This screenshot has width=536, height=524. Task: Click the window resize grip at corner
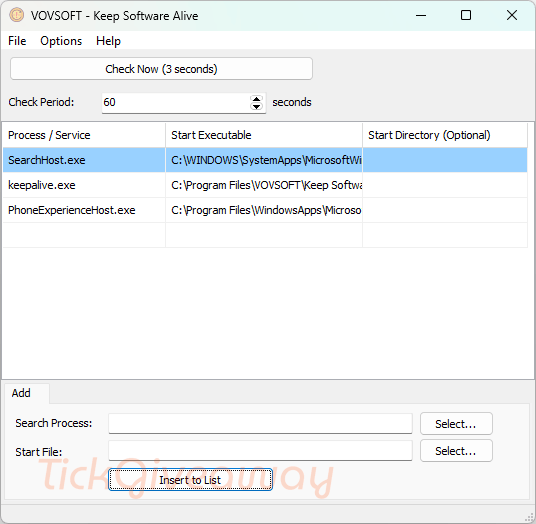pyautogui.click(x=529, y=517)
